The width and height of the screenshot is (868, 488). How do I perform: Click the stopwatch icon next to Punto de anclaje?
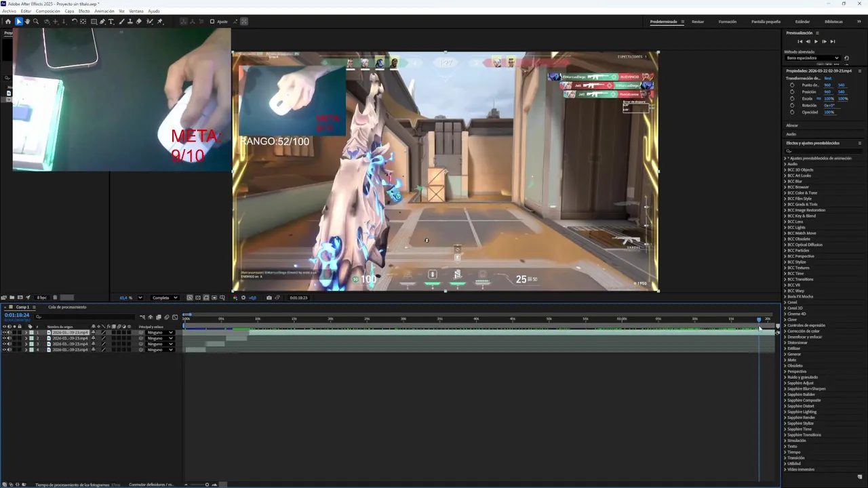792,85
